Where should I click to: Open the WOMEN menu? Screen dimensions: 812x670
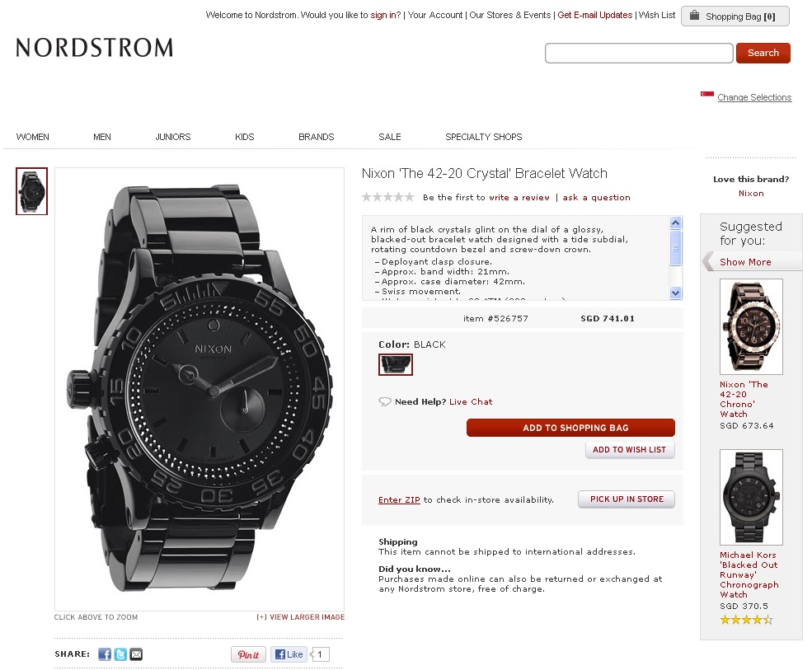pos(33,137)
